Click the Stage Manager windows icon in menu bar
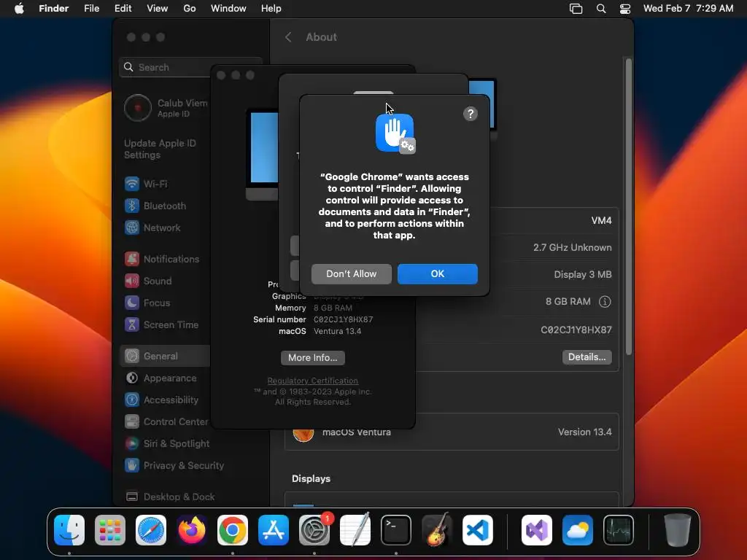The height and width of the screenshot is (560, 747). tap(576, 9)
